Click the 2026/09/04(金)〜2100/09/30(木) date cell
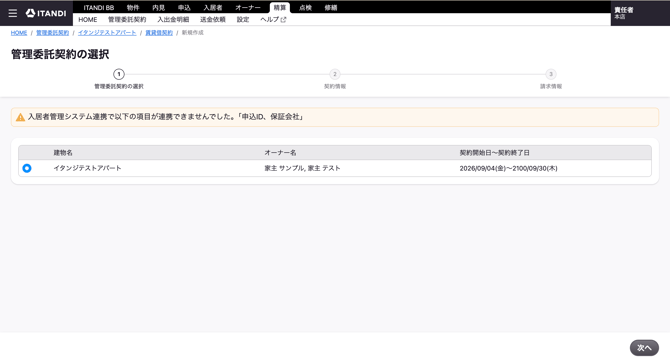 click(508, 168)
